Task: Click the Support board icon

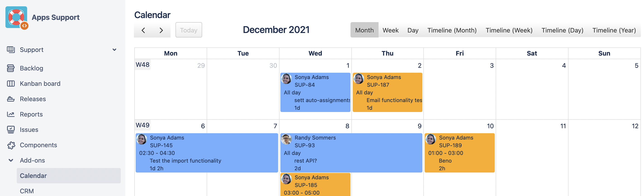Action: [11, 49]
